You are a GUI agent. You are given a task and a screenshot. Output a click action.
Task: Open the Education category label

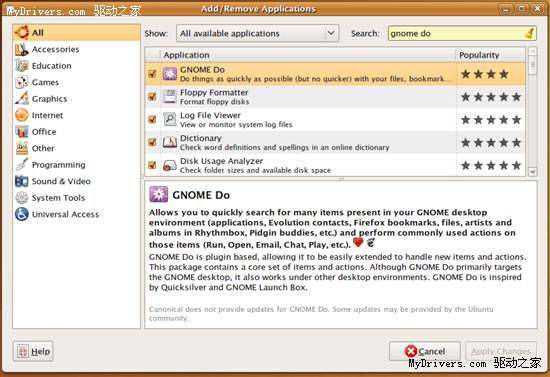(52, 66)
